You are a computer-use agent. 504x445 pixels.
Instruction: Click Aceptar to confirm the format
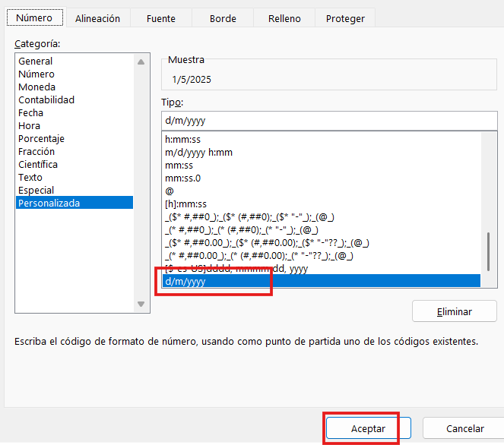point(368,428)
